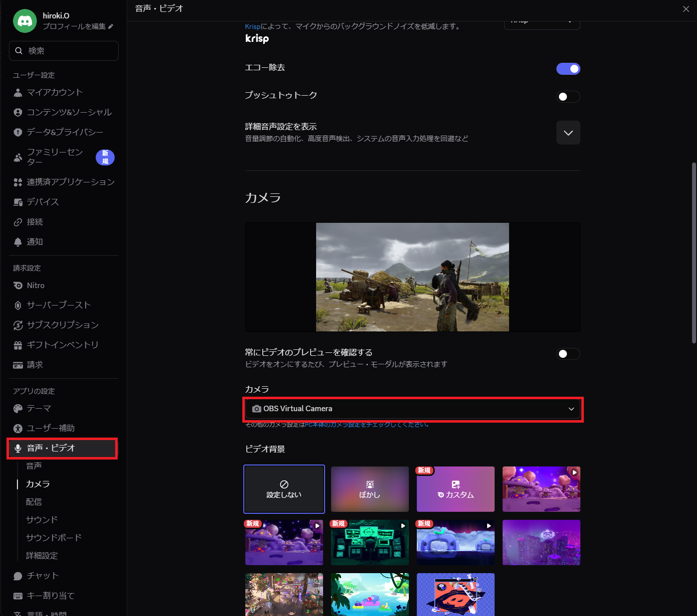Disable the echo cancellation toggle
697x616 pixels.
568,69
